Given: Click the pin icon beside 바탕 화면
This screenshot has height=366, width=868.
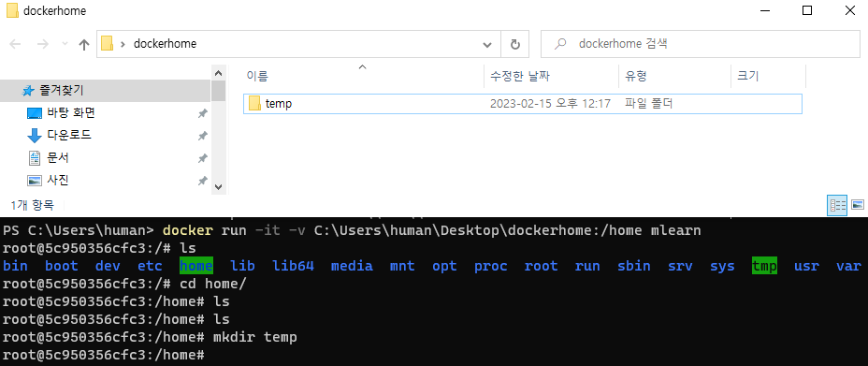Looking at the screenshot, I should pos(203,113).
